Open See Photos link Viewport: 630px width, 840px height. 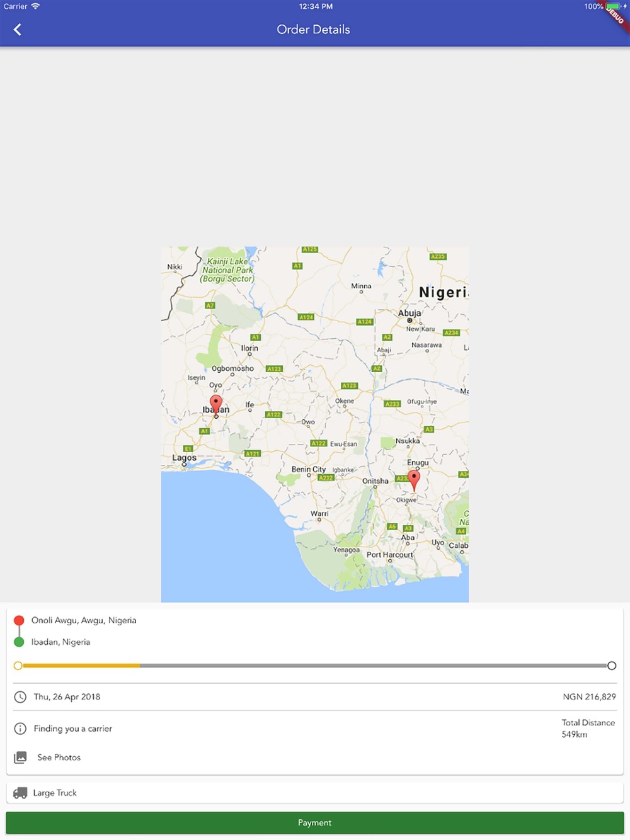click(59, 757)
